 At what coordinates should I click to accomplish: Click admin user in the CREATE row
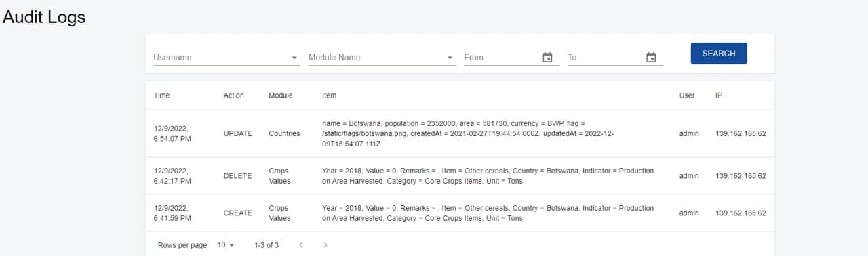689,213
